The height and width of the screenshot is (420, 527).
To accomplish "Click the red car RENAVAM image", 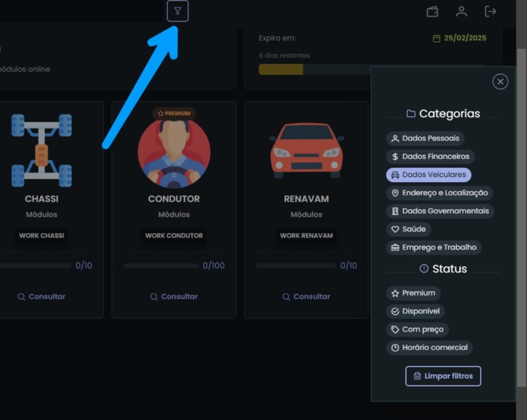I will point(307,150).
